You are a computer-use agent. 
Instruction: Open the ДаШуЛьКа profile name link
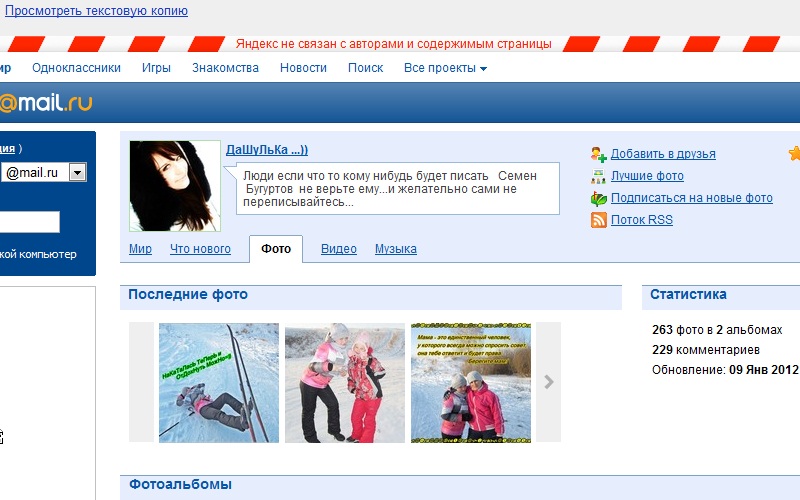tap(267, 150)
